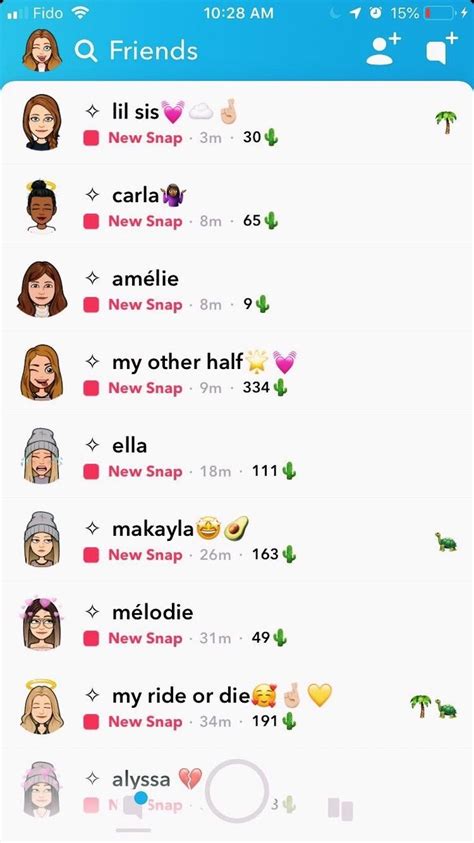Open the my ride or die chat

tap(237, 707)
